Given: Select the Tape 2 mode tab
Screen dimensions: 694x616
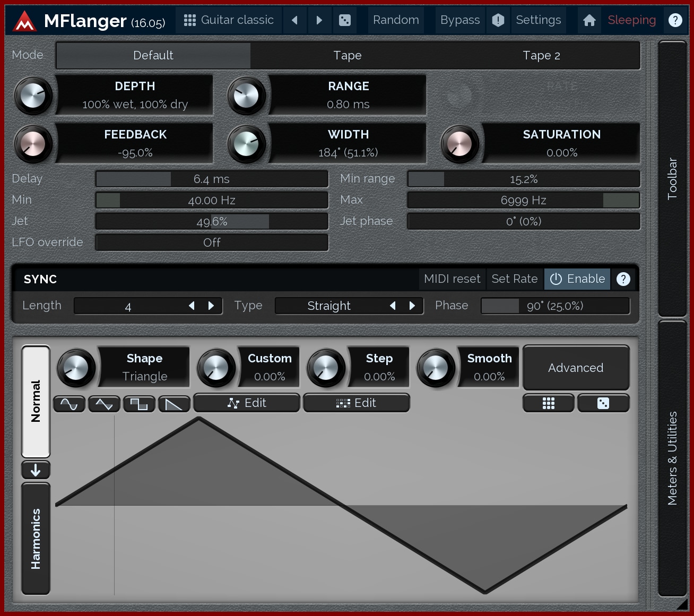Looking at the screenshot, I should pos(542,56).
